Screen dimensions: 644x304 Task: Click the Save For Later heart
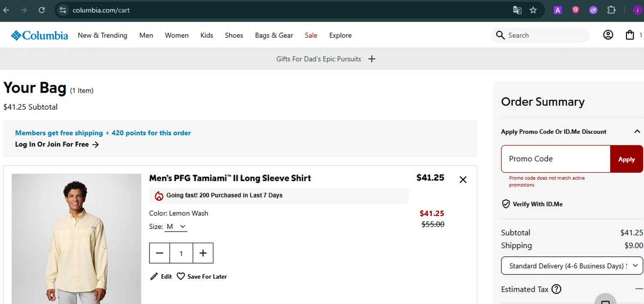tap(181, 277)
